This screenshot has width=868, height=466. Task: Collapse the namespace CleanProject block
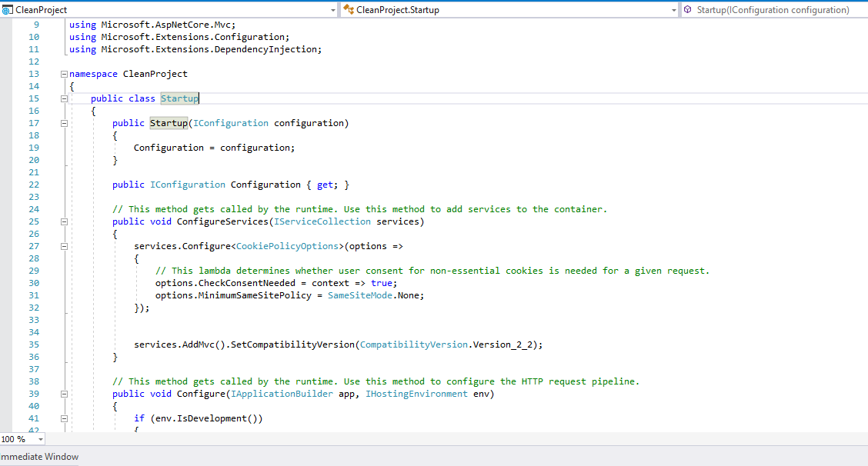[x=64, y=74]
